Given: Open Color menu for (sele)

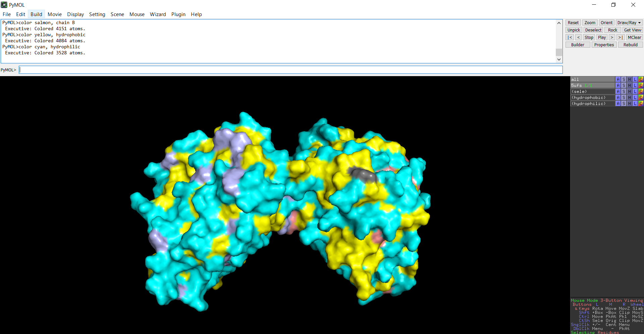Looking at the screenshot, I should click(641, 92).
